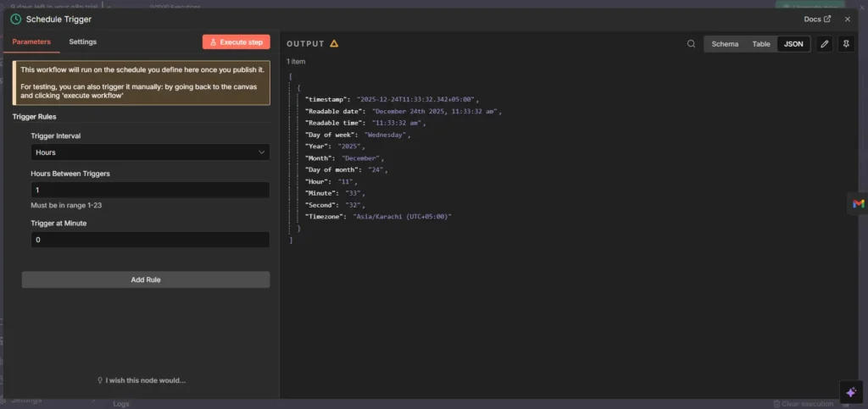
Task: Click the "Hour" JSON key
Action: (317, 181)
